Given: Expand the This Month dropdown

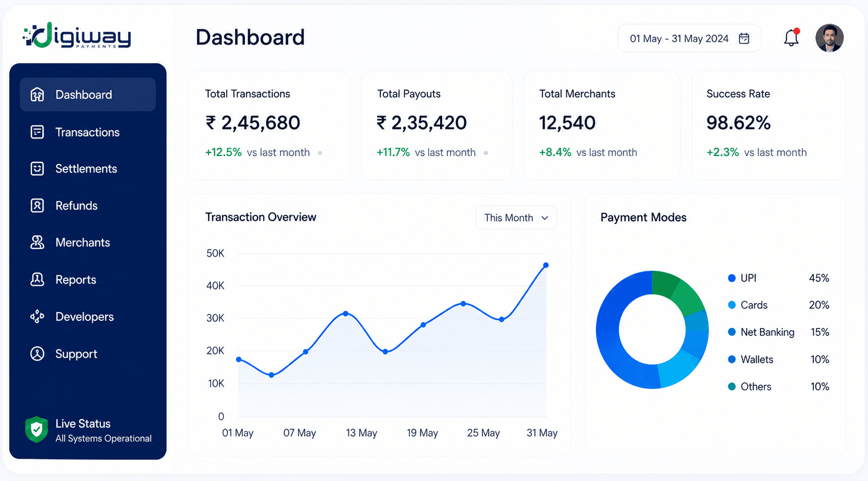Looking at the screenshot, I should point(516,218).
